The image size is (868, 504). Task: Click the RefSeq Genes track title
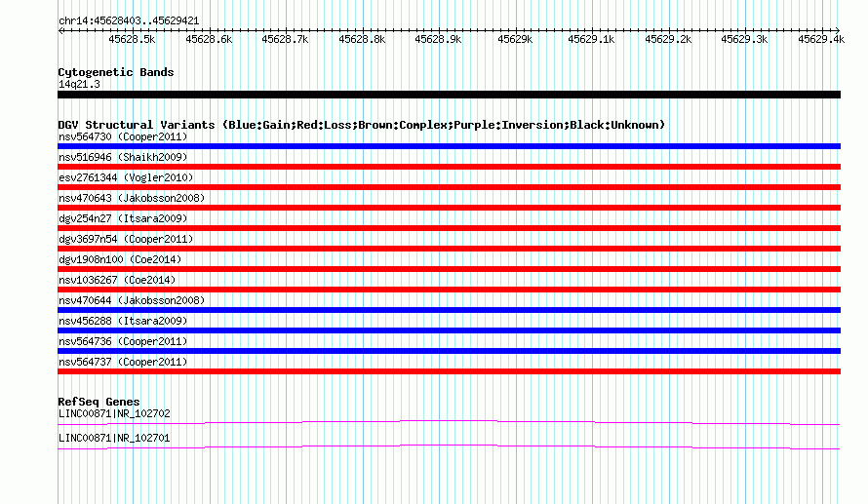coord(99,402)
